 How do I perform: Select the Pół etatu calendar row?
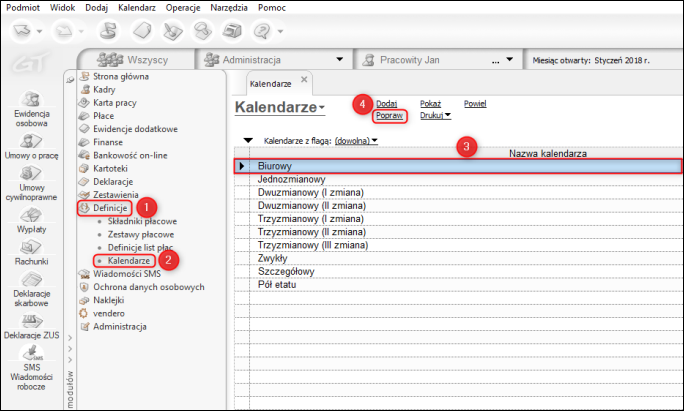458,284
